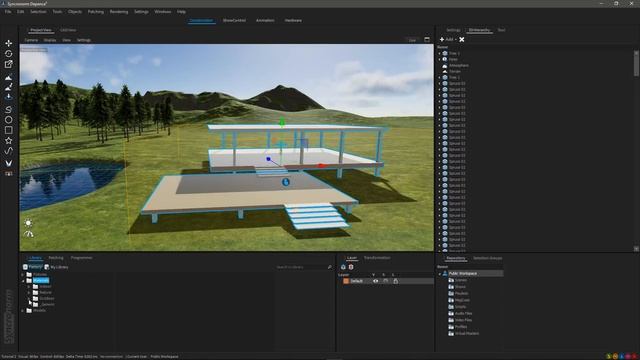
Task: Select the Virtual Masters folder in Repository
Action: [x=464, y=333]
